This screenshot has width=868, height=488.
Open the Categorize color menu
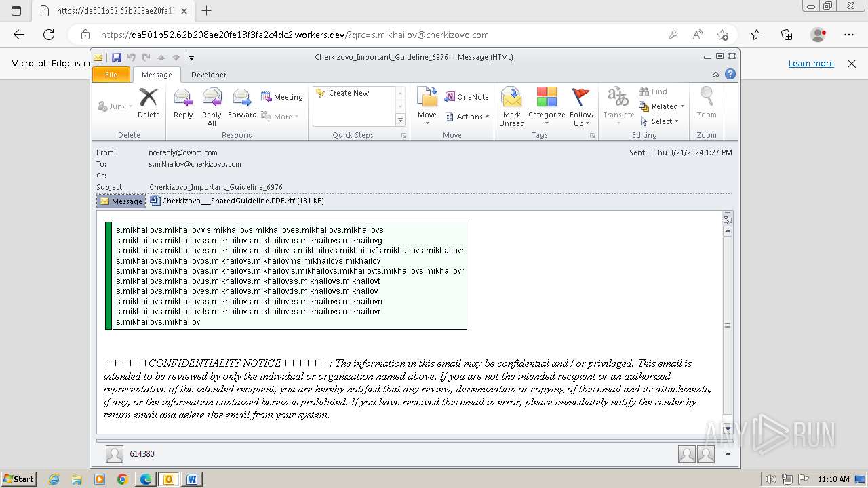tap(547, 107)
